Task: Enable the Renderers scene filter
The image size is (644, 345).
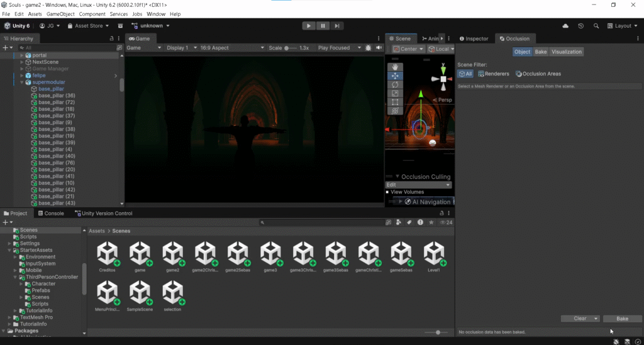Action: pos(494,74)
